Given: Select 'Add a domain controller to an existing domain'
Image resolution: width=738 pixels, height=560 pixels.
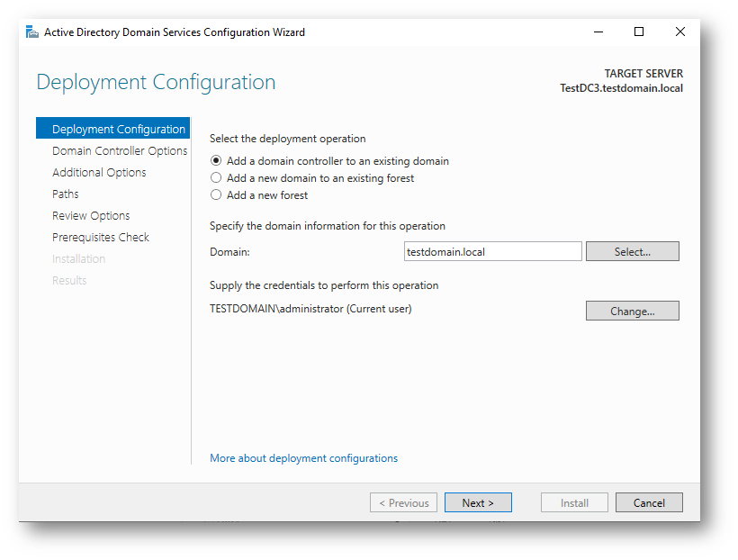Looking at the screenshot, I should tap(216, 161).
